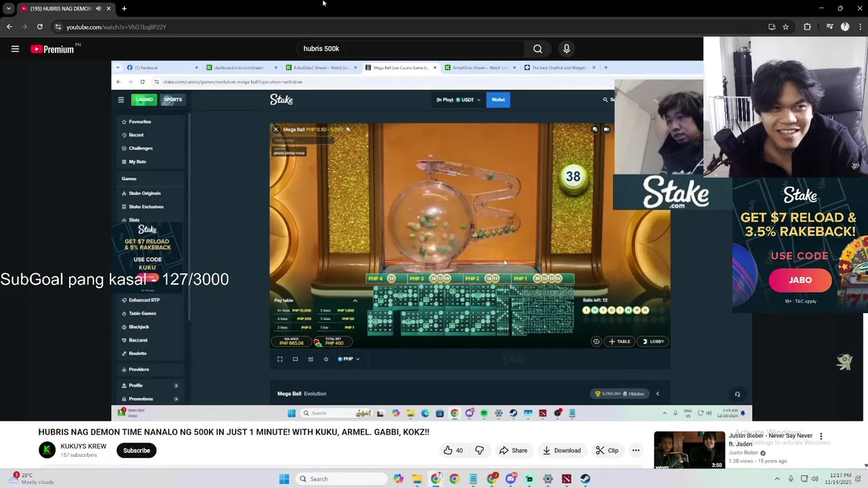Viewport: 868px width, 488px height.
Task: Click the Windows taskbar Search box
Action: [342, 479]
